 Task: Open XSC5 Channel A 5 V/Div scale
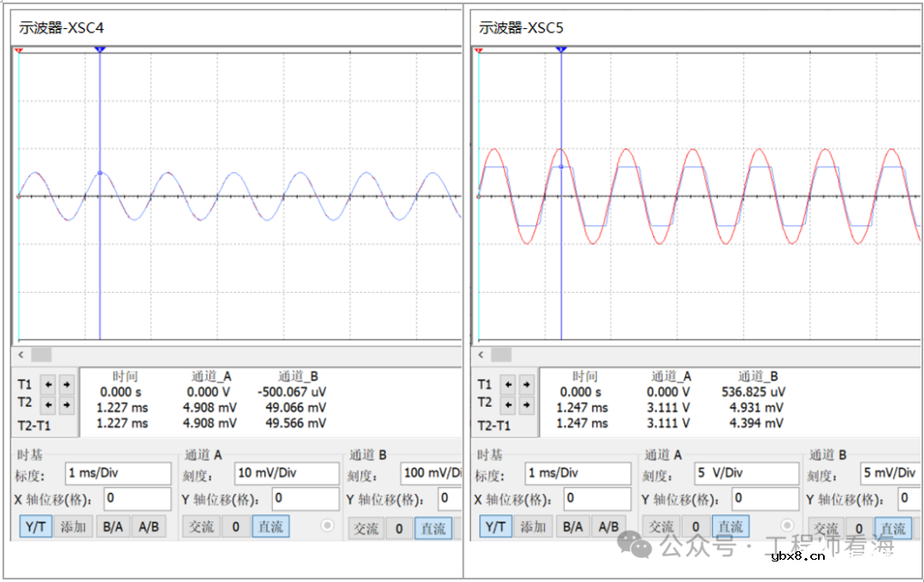pos(746,473)
